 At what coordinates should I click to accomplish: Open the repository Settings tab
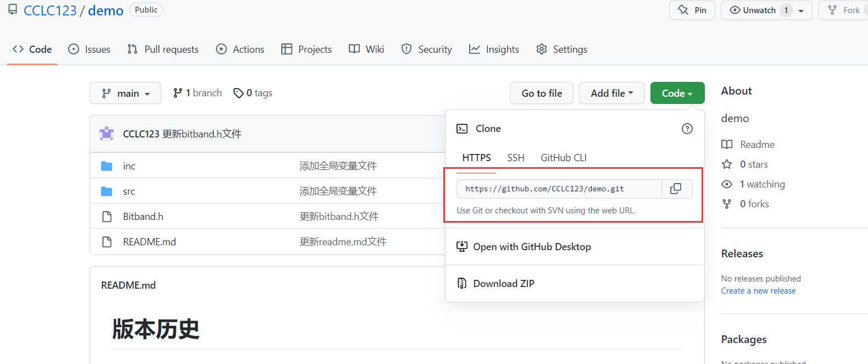561,49
